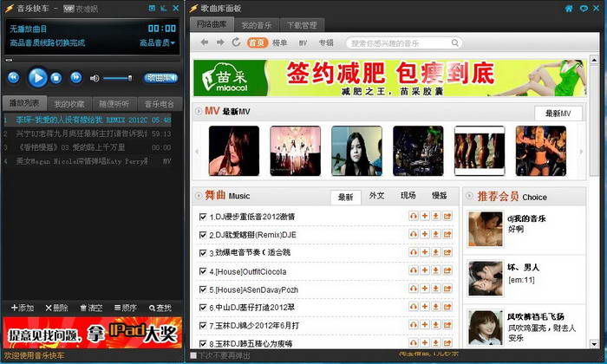Skip back with the previous track button
Image resolution: width=607 pixels, height=364 pixels.
(x=14, y=78)
